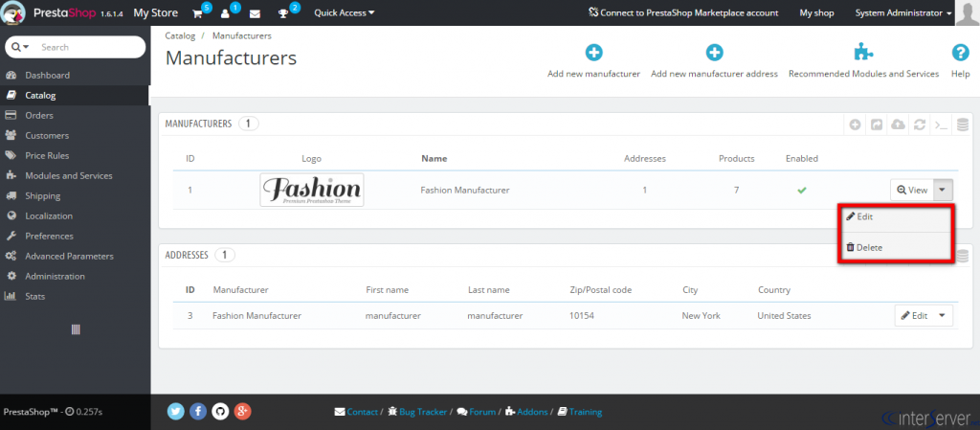Click into the Search input field
The width and height of the screenshot is (980, 430).
(89, 47)
